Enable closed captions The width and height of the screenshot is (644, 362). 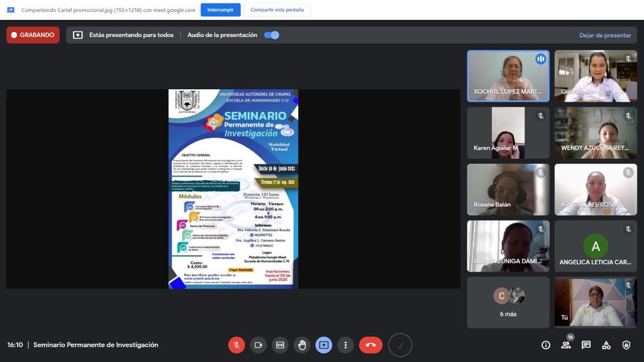(280, 345)
